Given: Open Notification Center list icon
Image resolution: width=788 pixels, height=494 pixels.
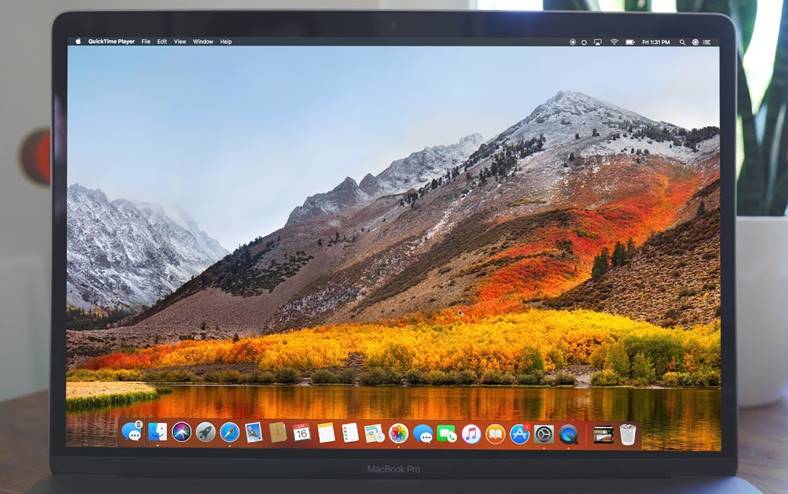Looking at the screenshot, I should [708, 42].
